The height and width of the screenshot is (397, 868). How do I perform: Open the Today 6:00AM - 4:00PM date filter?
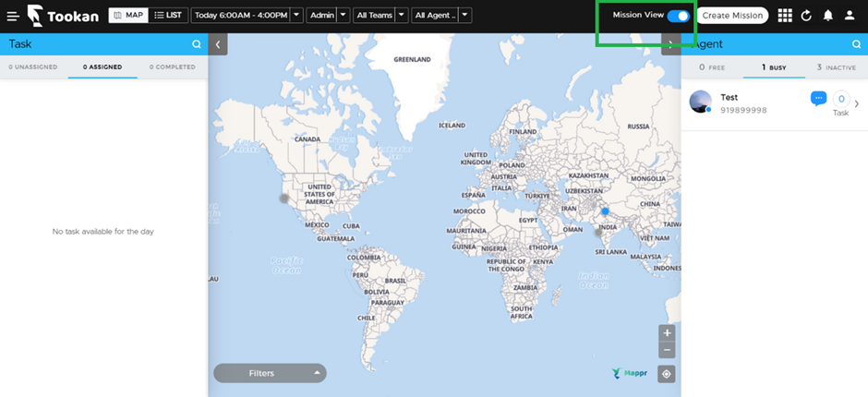pyautogui.click(x=241, y=16)
